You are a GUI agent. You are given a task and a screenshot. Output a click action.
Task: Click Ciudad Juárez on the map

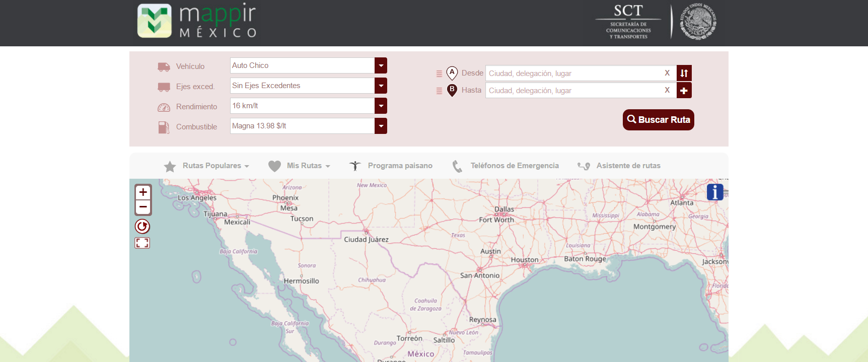(366, 240)
